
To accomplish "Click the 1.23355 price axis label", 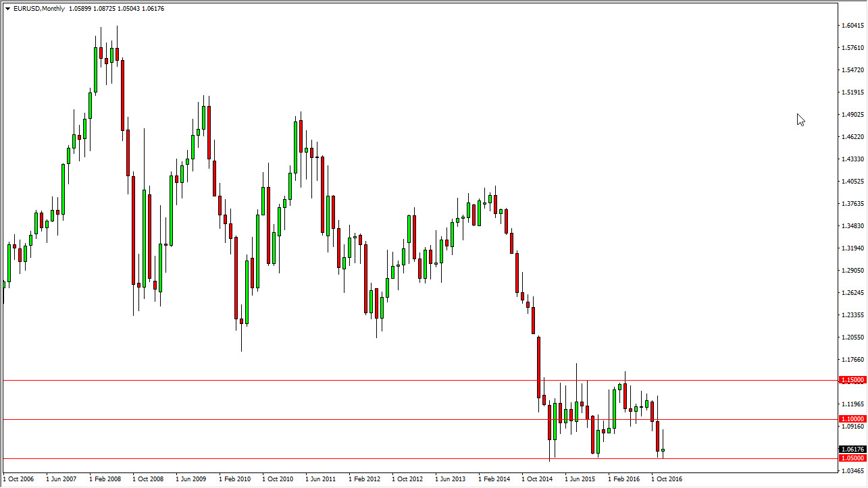I will [x=852, y=315].
